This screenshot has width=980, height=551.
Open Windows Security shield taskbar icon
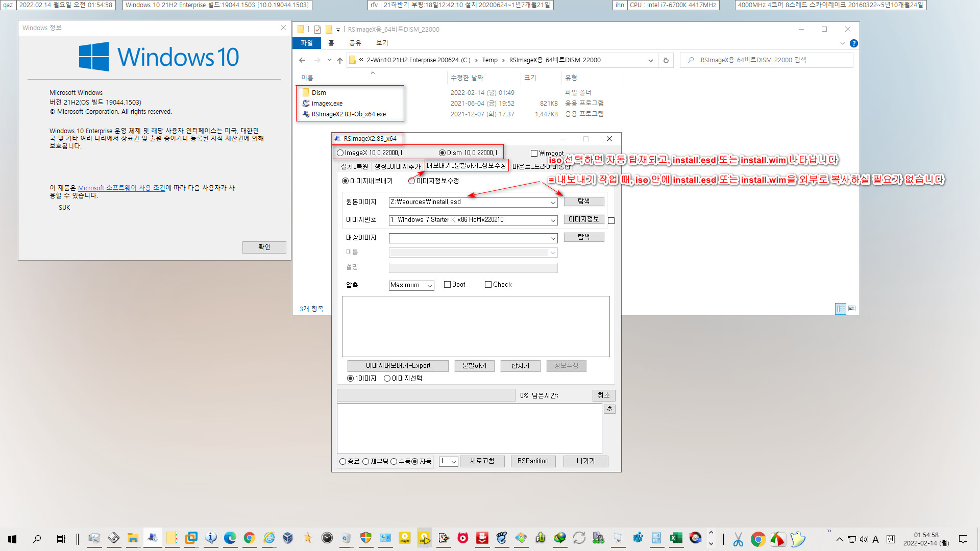point(366,538)
